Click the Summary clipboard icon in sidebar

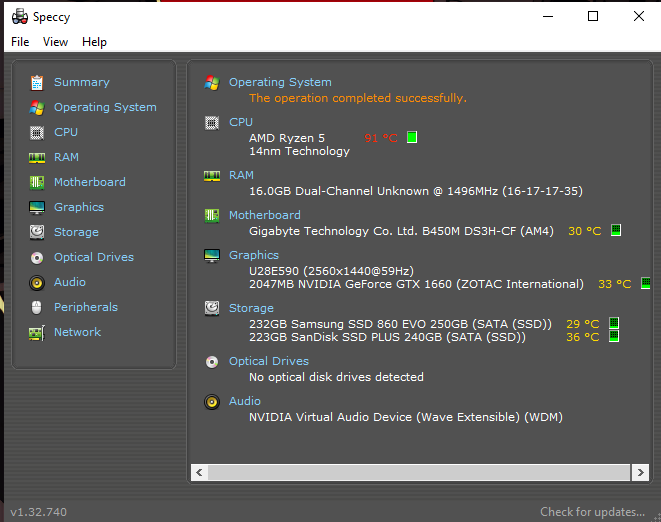[x=37, y=83]
